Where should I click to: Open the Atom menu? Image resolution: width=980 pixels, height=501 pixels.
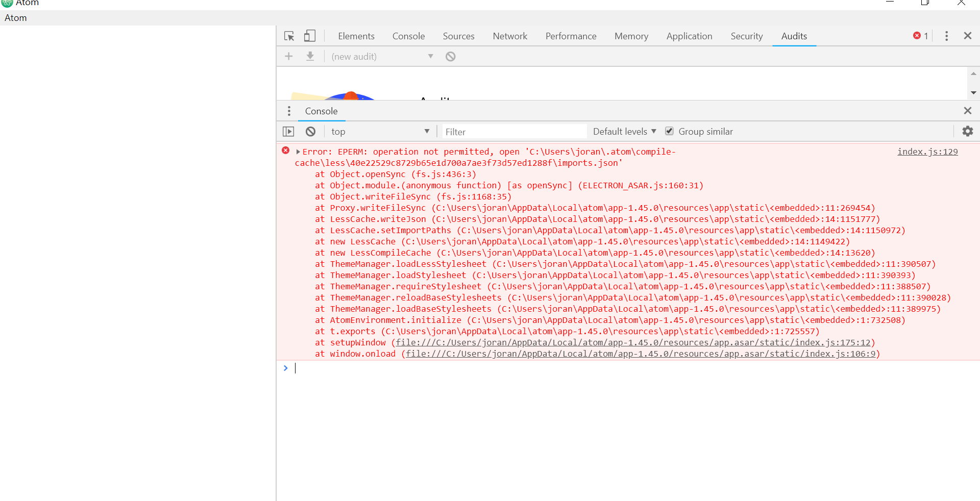coord(16,18)
